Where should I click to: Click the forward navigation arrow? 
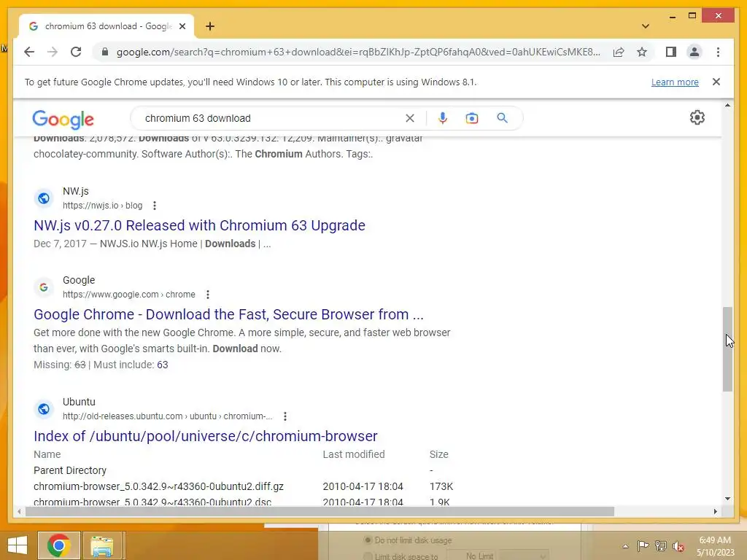[53, 52]
